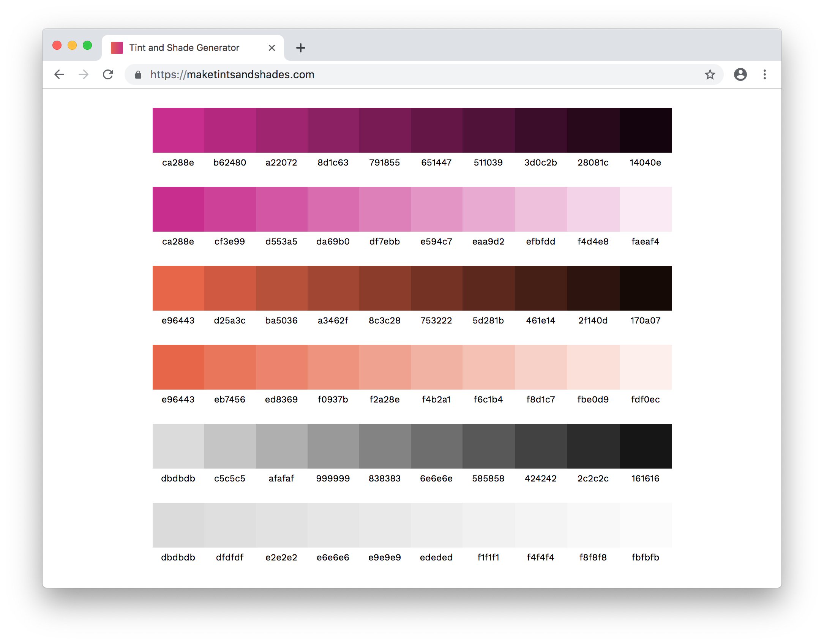Click the hex label 753222
Viewport: 824px width, 644px height.
click(436, 320)
